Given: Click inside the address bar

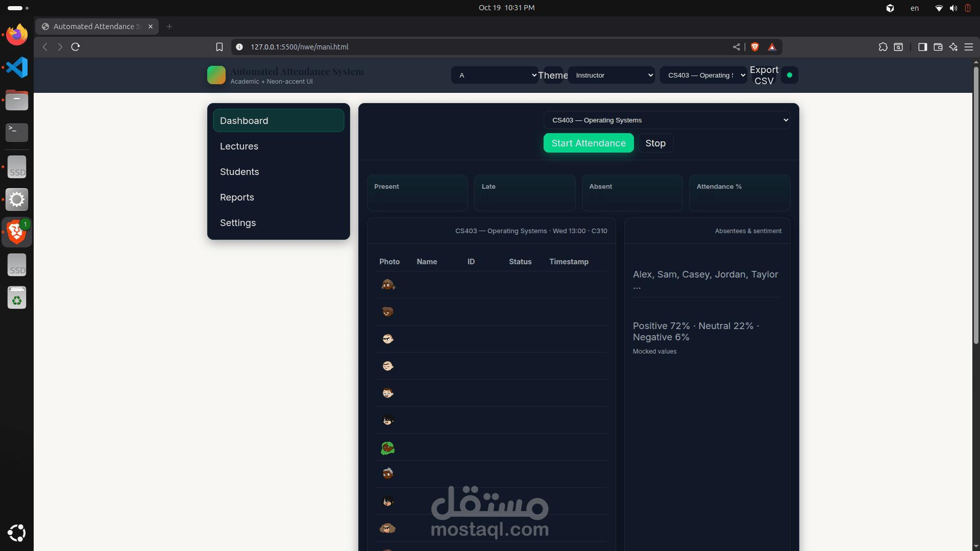Looking at the screenshot, I should (x=408, y=47).
